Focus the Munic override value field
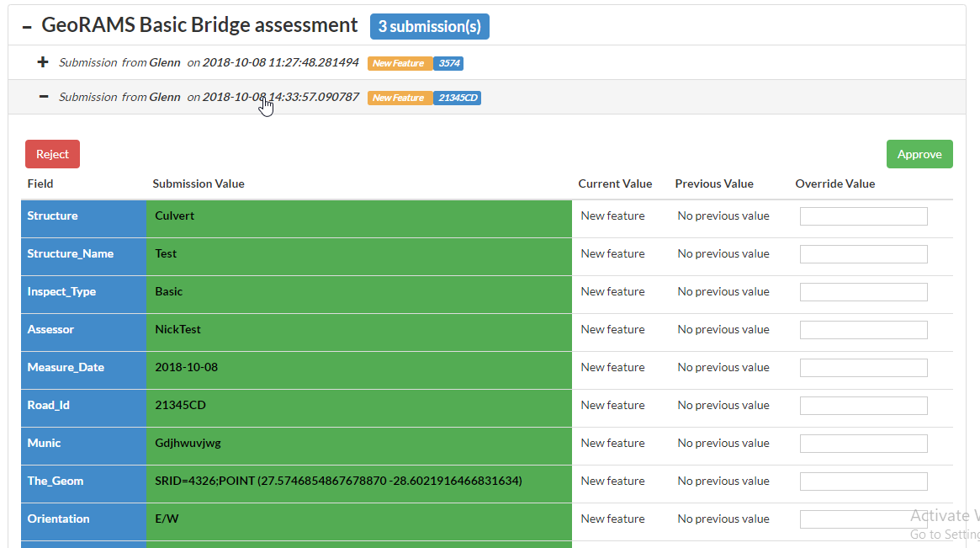The image size is (980, 548). [x=863, y=444]
